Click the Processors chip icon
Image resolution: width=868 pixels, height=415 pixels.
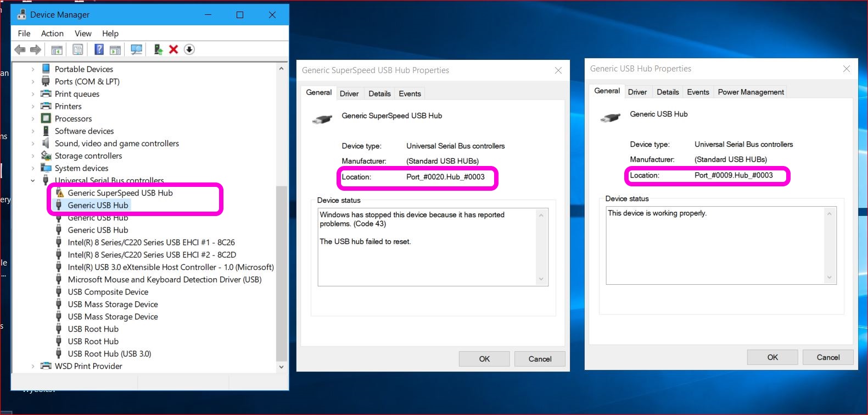pos(46,118)
